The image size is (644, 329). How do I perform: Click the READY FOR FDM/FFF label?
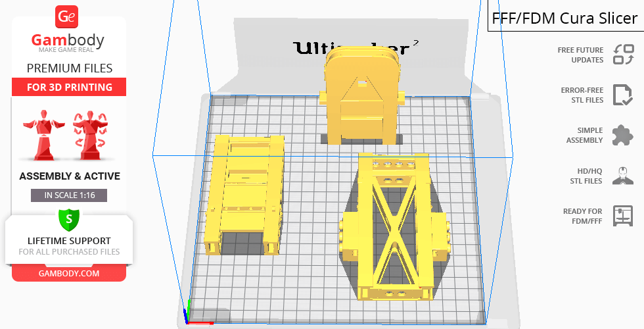click(582, 216)
